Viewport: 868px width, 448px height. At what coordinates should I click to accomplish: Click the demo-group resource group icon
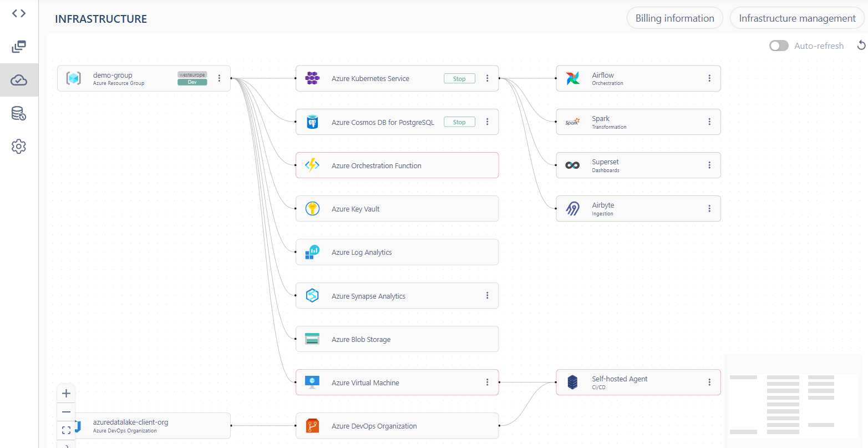(x=73, y=78)
